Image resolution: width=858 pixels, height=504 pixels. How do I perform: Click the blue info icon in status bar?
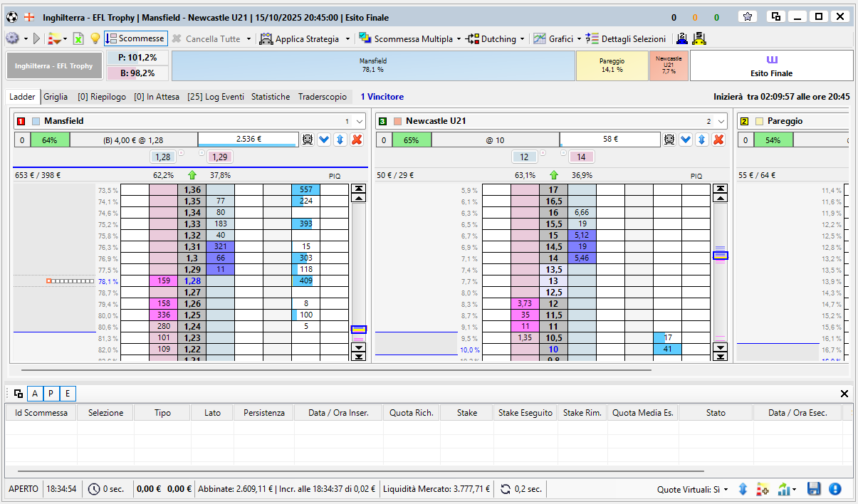pos(835,489)
